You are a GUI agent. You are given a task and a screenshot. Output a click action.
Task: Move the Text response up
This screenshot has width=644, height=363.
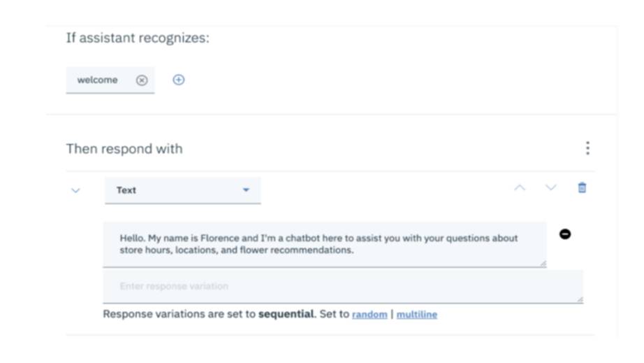point(520,187)
